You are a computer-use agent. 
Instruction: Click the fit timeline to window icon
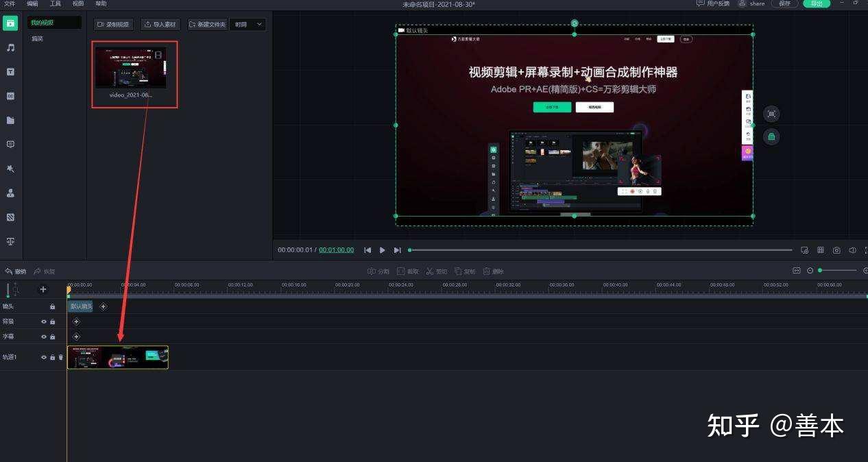(797, 271)
